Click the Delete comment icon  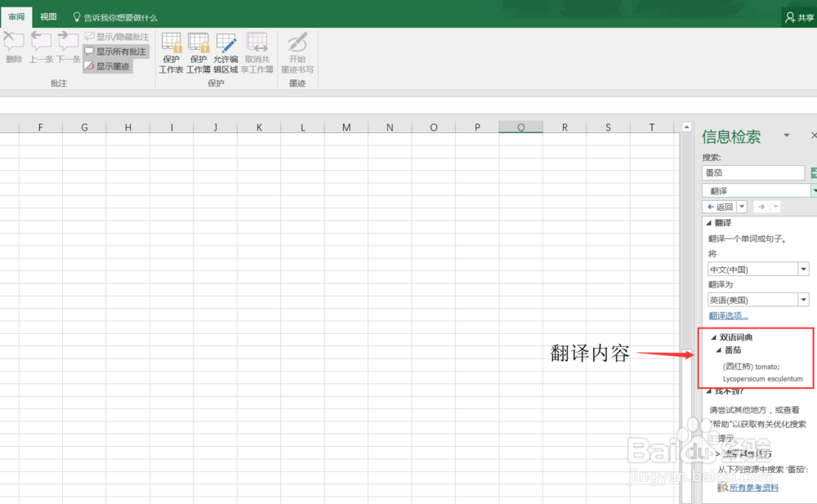pos(14,47)
